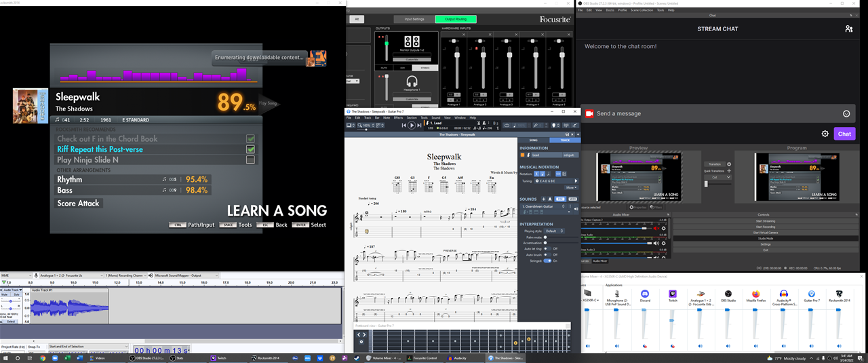Switch to SONG tab in Guitar Pro
Image resolution: width=868 pixels, height=363 pixels.
coord(534,140)
